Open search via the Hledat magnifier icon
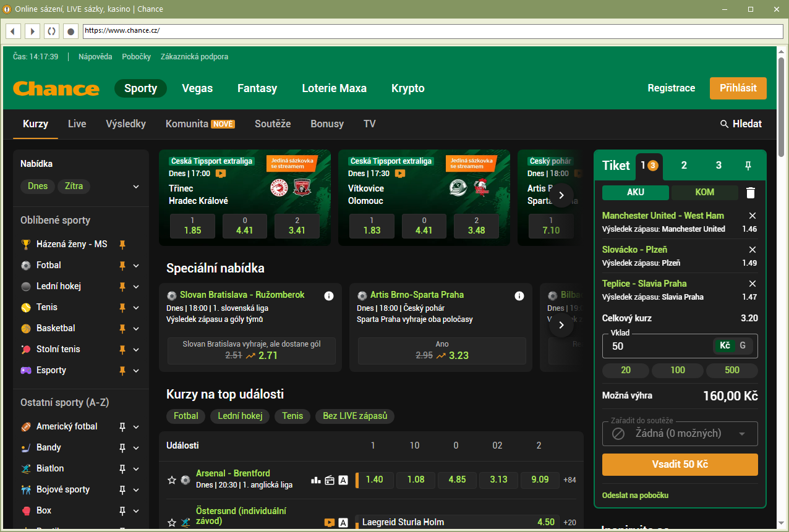 tap(723, 124)
